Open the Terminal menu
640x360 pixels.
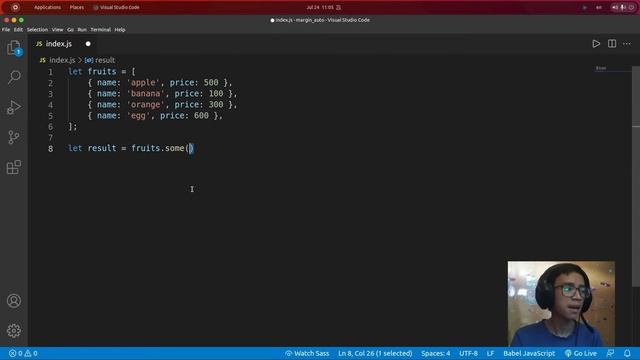(100, 30)
